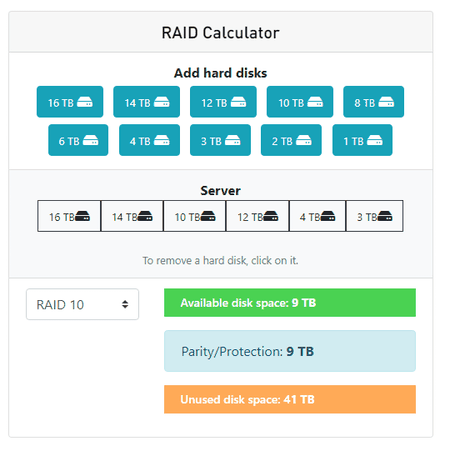450x451 pixels.
Task: Click the 'To remove a hard disk' hint text
Action: [220, 260]
